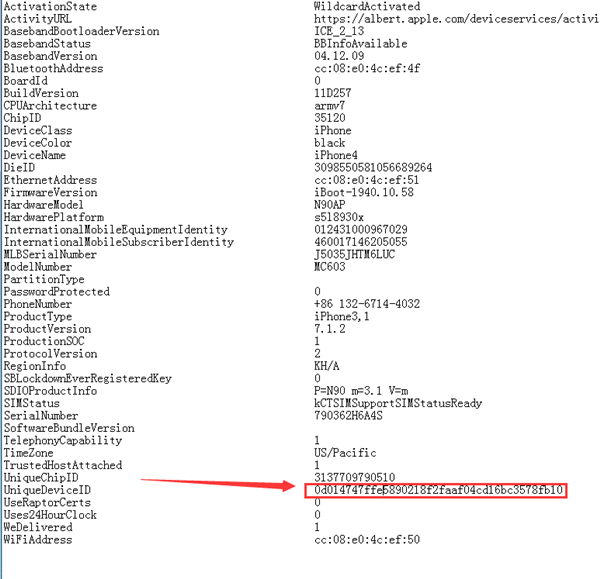The width and height of the screenshot is (600, 579).
Task: Click the TimeZone value US/Pacific
Action: 345,453
